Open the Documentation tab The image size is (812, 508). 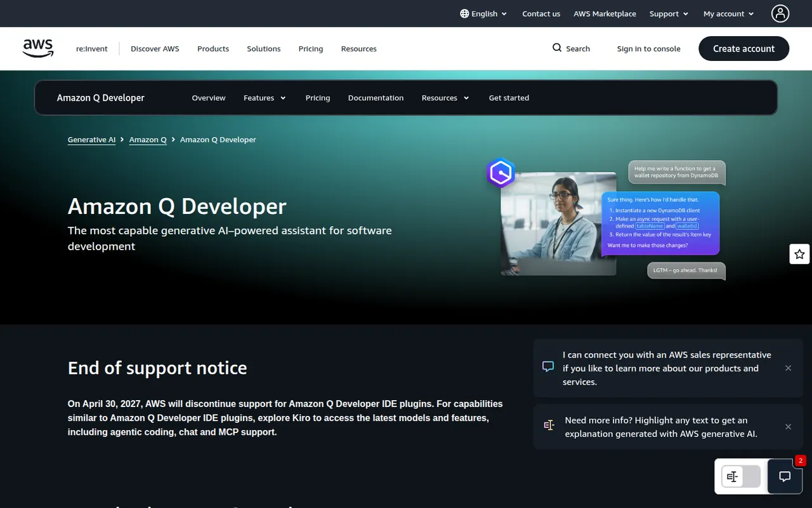point(376,98)
